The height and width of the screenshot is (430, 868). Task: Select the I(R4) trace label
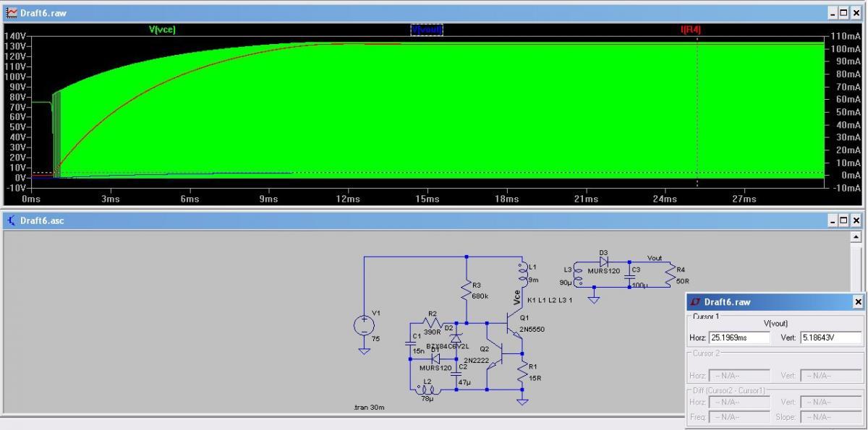click(691, 30)
